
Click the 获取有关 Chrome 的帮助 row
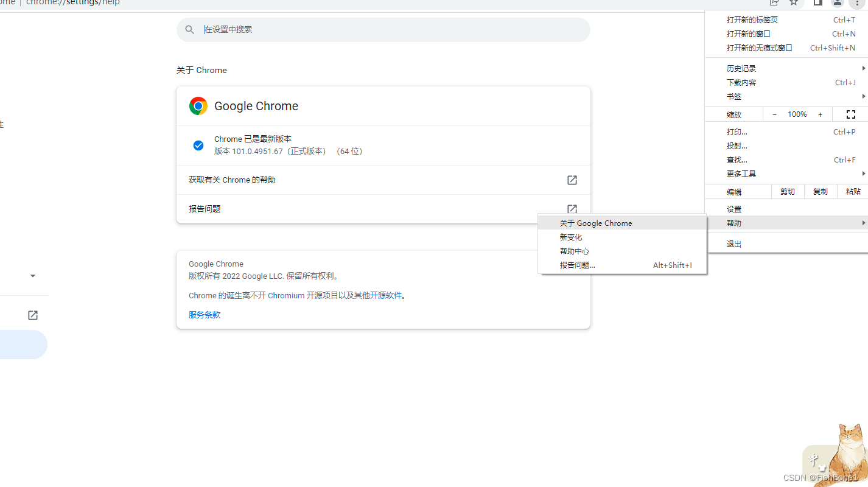coord(383,180)
